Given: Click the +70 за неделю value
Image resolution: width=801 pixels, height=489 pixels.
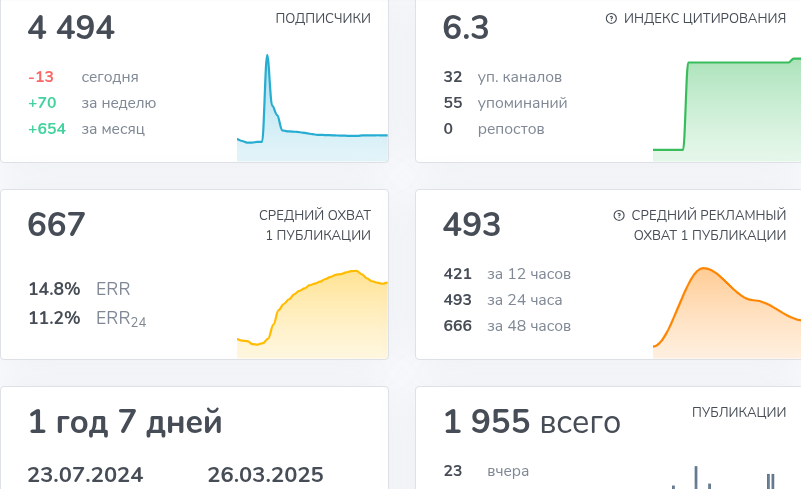Looking at the screenshot, I should click(x=42, y=103).
